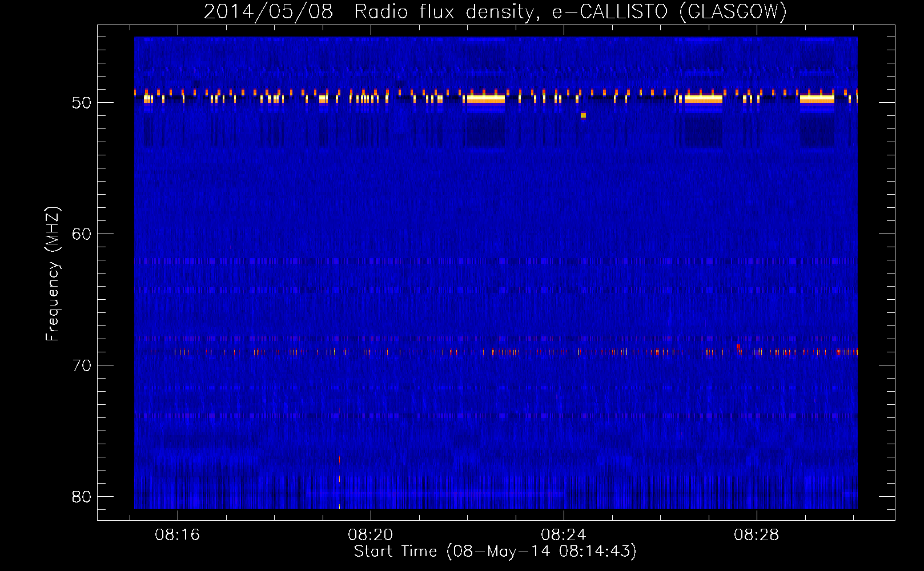
Task: Click the bright burst band around 08:22
Action: click(486, 99)
